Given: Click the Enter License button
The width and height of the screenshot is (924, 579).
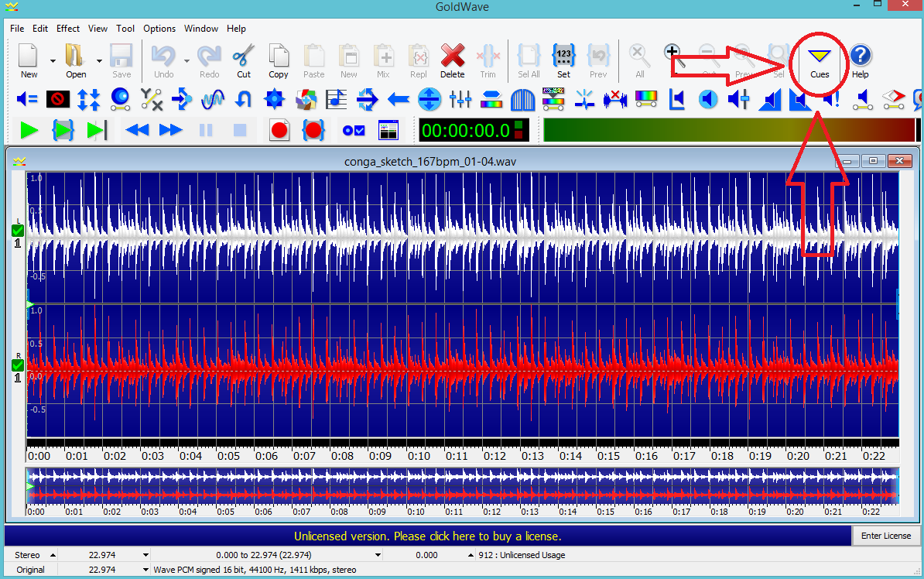Looking at the screenshot, I should pos(886,536).
